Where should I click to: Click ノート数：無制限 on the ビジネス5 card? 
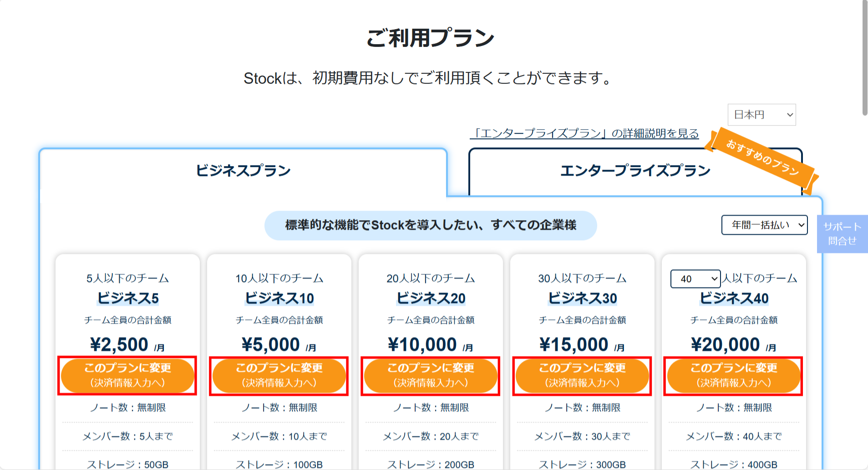(127, 407)
